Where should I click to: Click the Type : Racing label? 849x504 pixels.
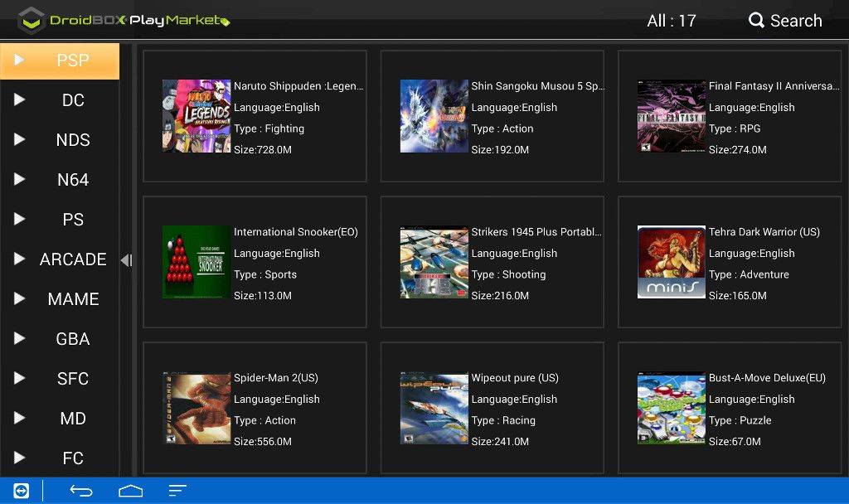tap(503, 420)
